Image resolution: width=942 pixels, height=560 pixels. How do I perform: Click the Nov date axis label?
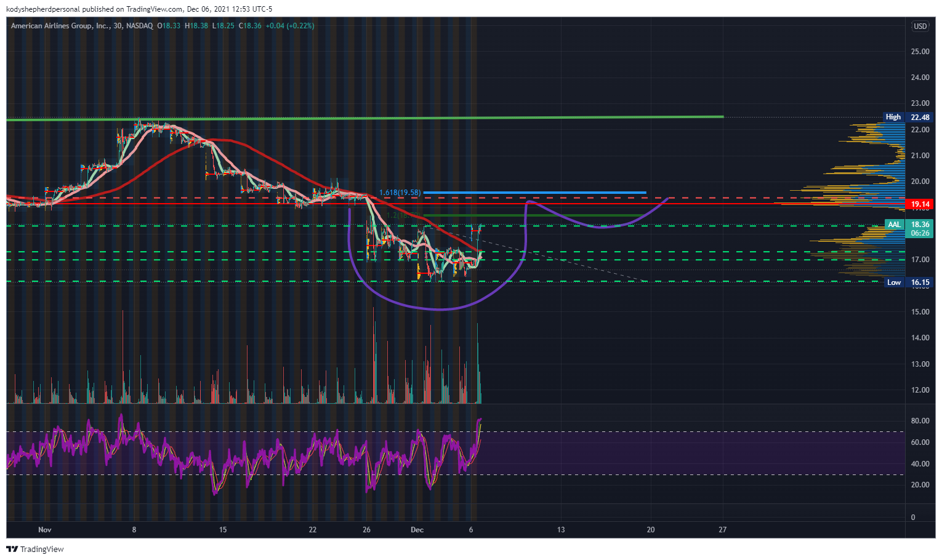(44, 529)
